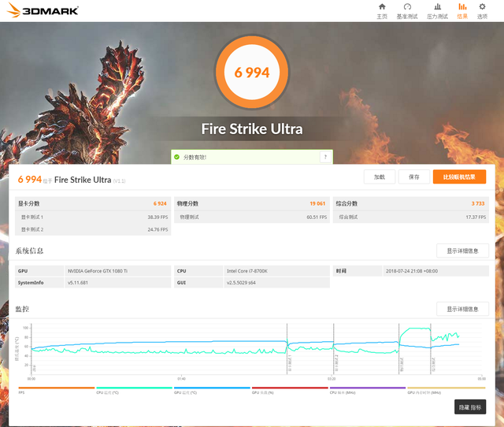Click the 加载 load button
Image resolution: width=504 pixels, height=427 pixels.
pos(380,176)
